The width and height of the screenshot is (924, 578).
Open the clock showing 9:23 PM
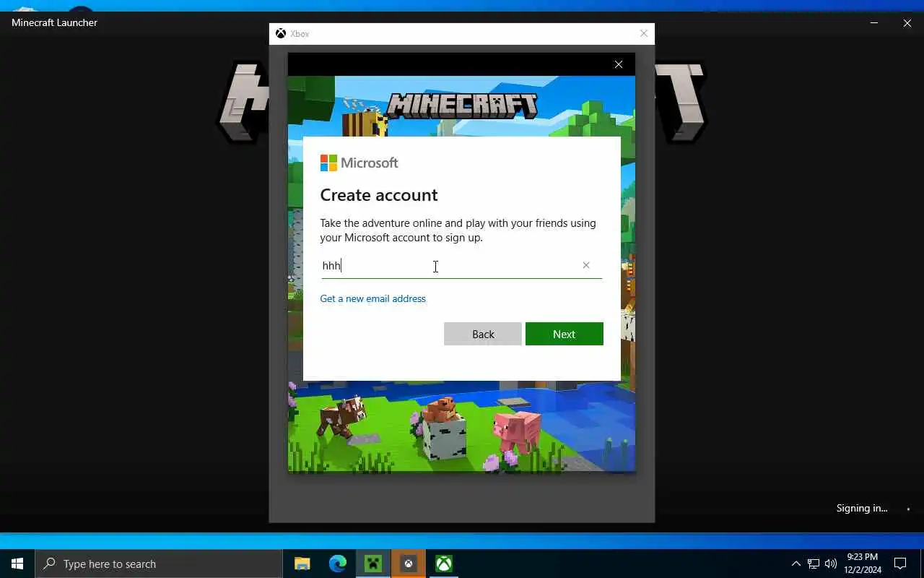863,564
